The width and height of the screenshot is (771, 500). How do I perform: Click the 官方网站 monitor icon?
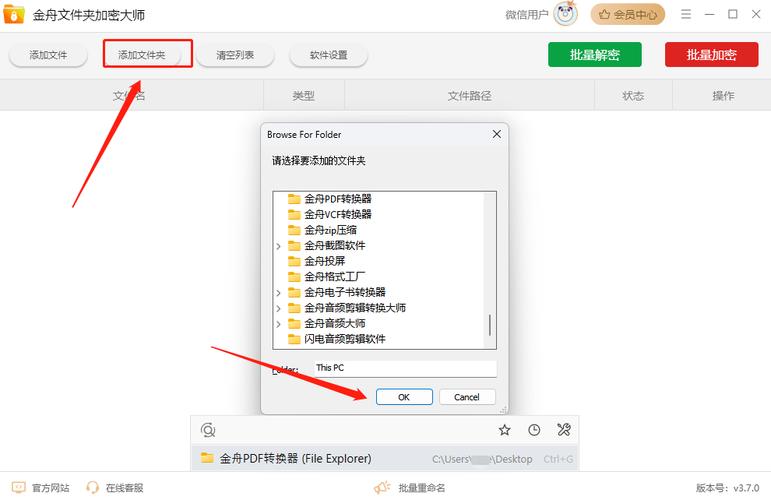click(x=19, y=487)
